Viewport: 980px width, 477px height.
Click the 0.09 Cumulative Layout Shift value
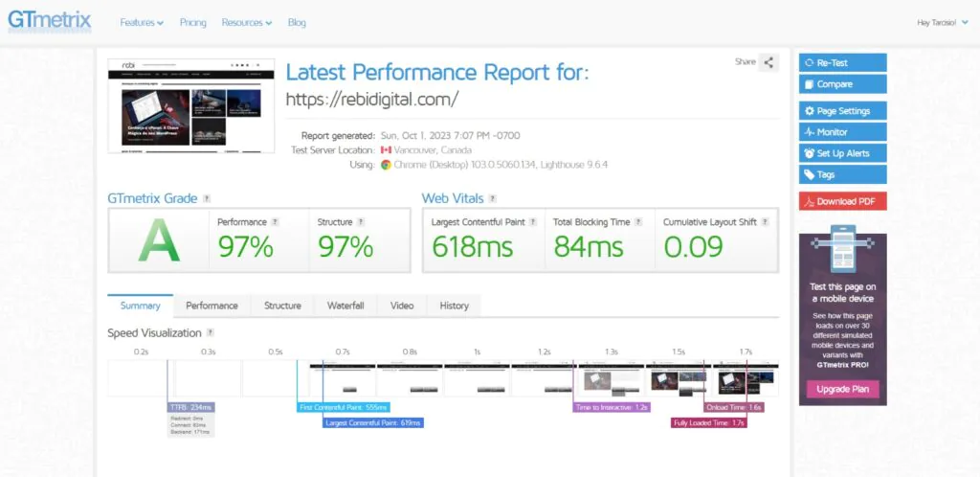[693, 246]
